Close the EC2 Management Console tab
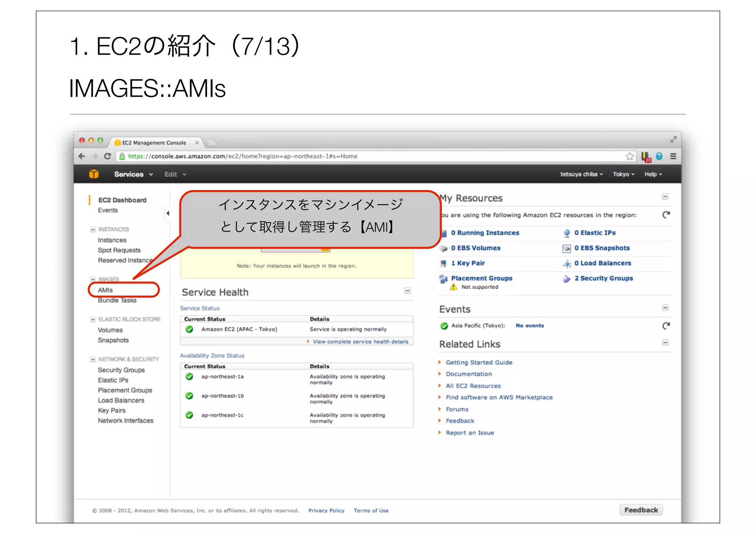This screenshot has width=756, height=534. 197,142
